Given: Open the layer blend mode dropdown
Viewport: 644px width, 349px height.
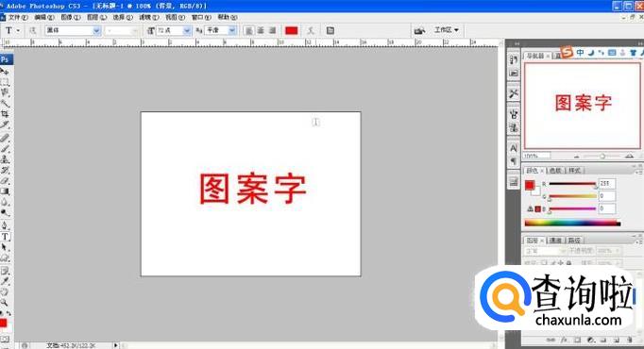Looking at the screenshot, I should pyautogui.click(x=546, y=251).
